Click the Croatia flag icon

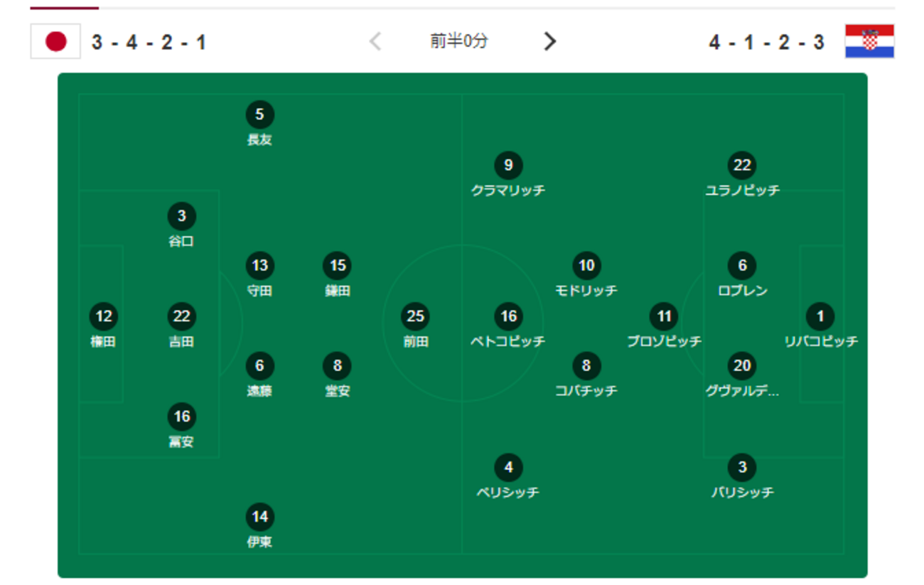[x=869, y=41]
